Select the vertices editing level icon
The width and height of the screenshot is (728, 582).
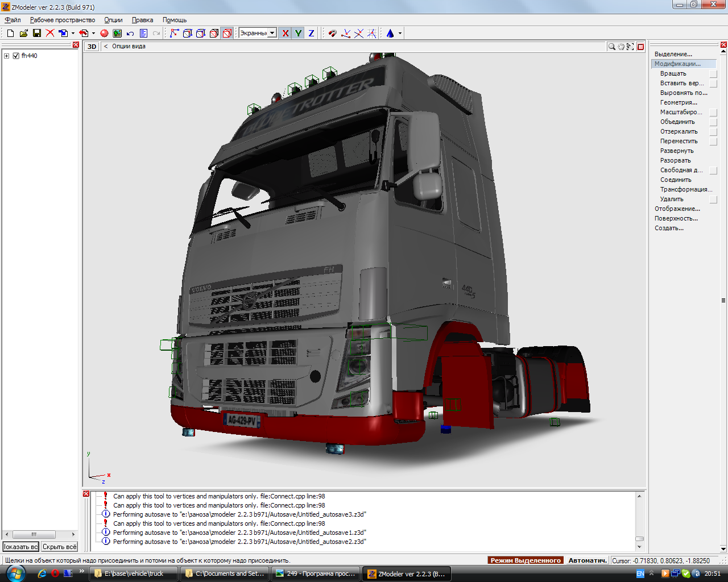tap(174, 34)
